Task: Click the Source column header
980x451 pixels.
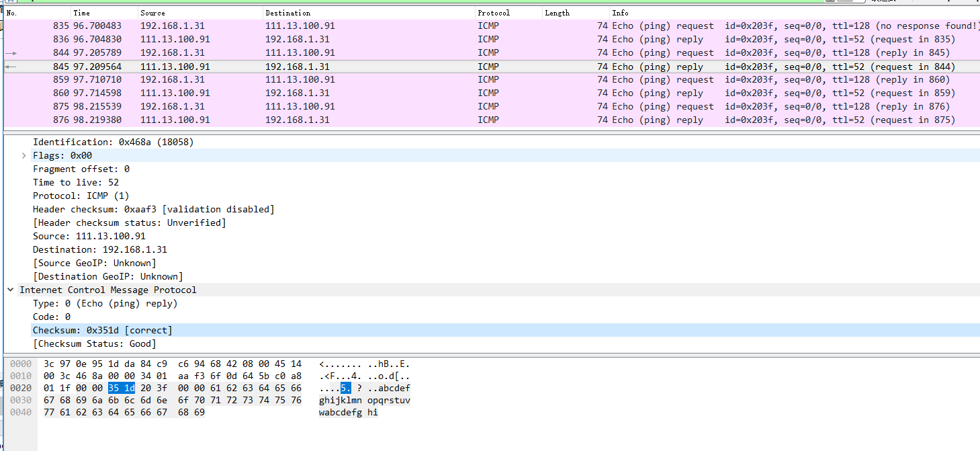Action: (x=152, y=12)
